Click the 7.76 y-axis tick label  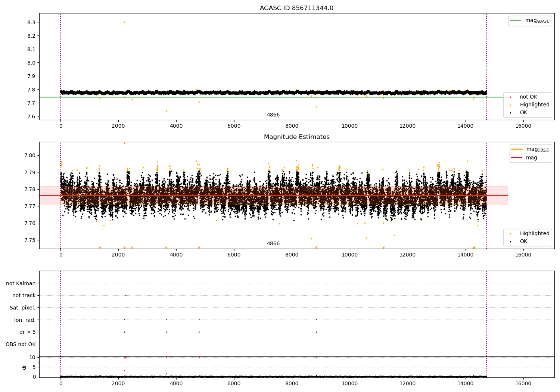[30, 223]
